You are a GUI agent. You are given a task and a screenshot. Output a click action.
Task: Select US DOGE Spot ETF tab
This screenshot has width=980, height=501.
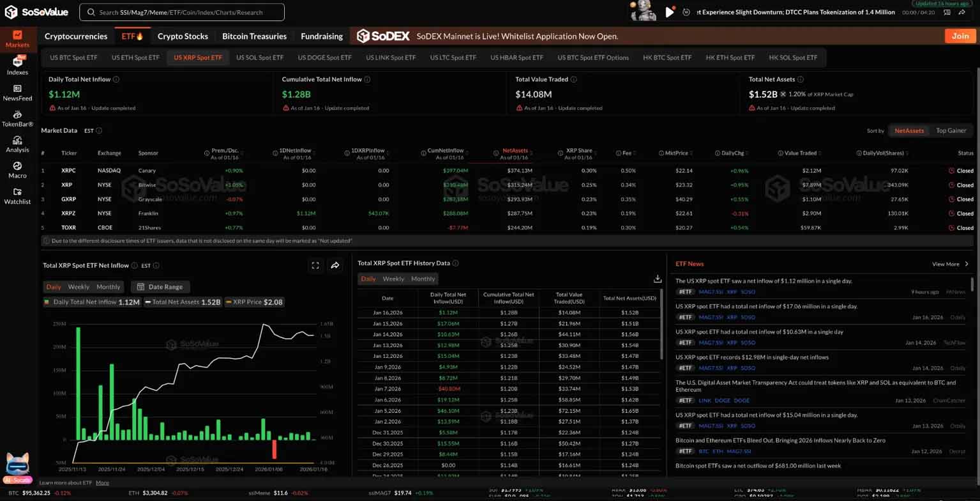tap(325, 58)
